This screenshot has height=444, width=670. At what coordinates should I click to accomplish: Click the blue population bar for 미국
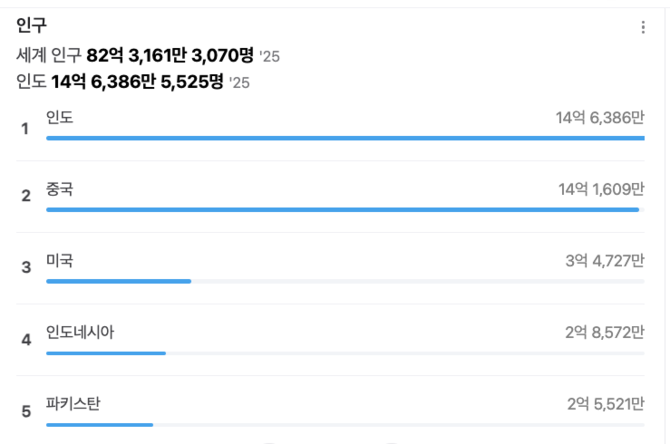[x=118, y=281]
